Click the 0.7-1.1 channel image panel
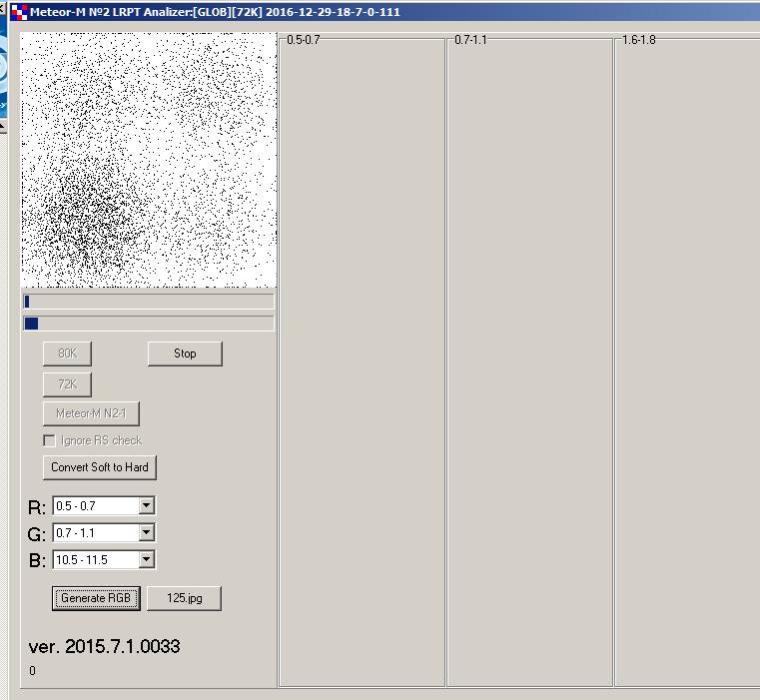 tap(529, 362)
